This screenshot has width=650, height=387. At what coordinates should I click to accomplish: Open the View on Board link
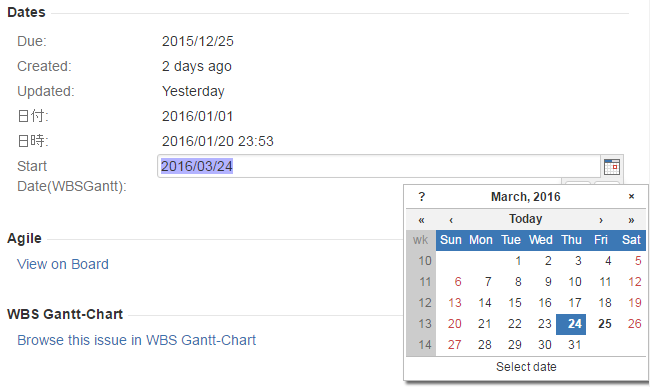(63, 264)
